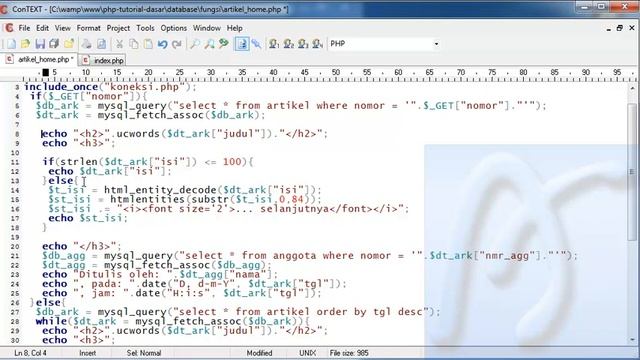Close the inner document window

click(x=632, y=28)
